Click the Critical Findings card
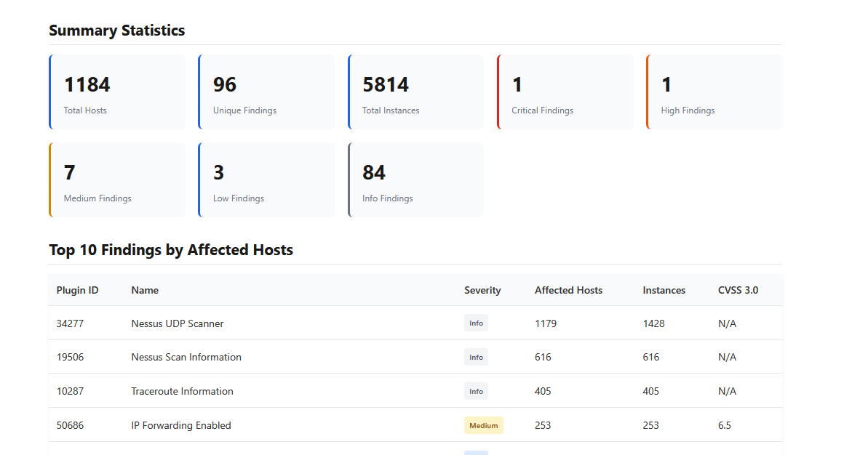The height and width of the screenshot is (455, 868). [565, 92]
